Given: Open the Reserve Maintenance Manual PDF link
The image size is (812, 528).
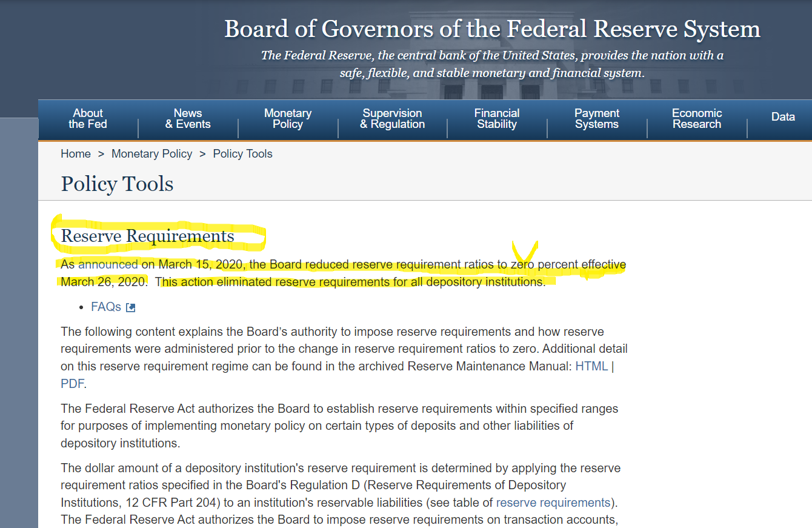Looking at the screenshot, I should pyautogui.click(x=72, y=383).
